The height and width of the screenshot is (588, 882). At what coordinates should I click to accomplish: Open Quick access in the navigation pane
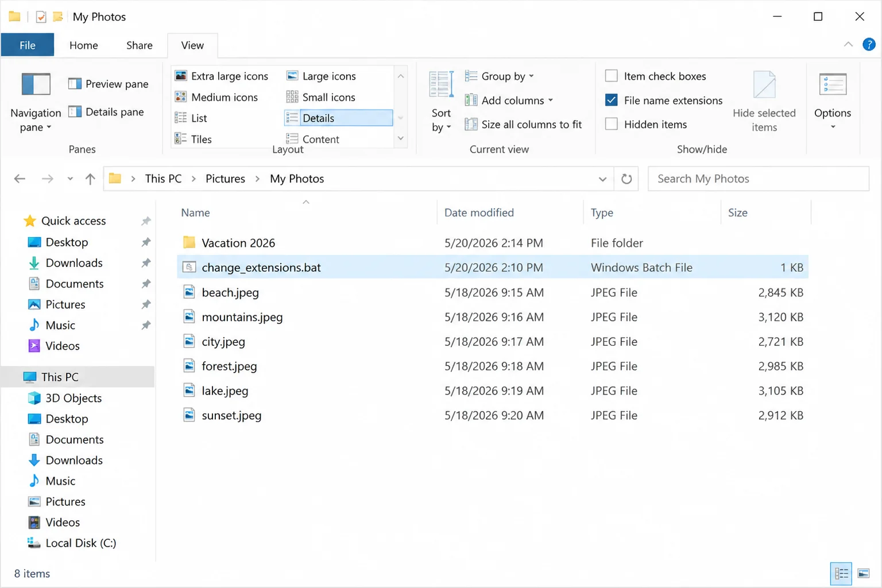pyautogui.click(x=73, y=221)
